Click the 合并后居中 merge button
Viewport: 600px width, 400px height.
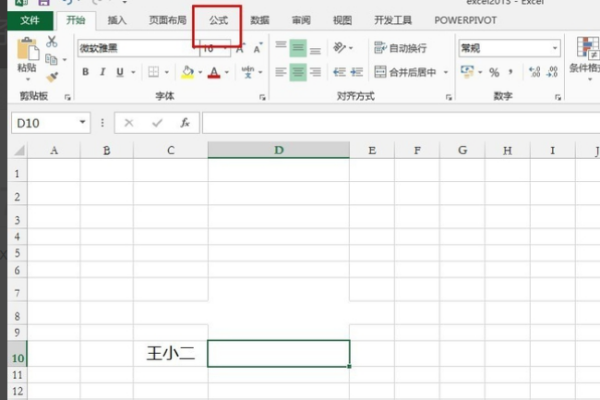click(410, 72)
